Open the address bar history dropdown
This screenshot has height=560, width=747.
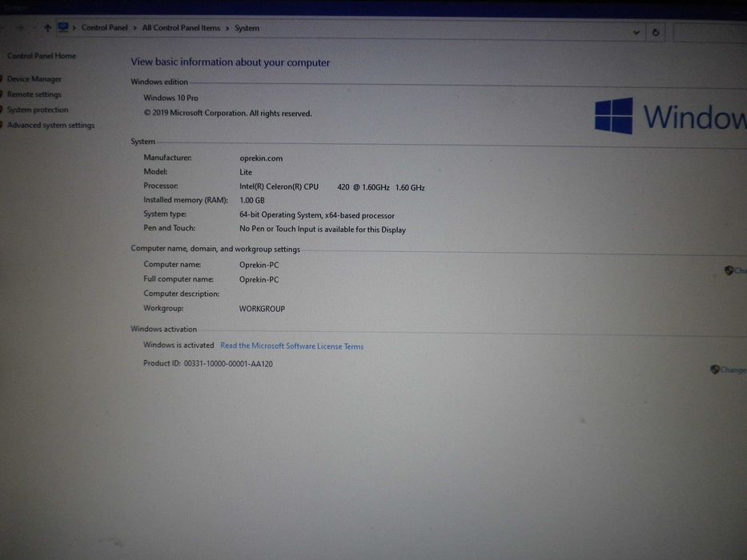coord(636,32)
